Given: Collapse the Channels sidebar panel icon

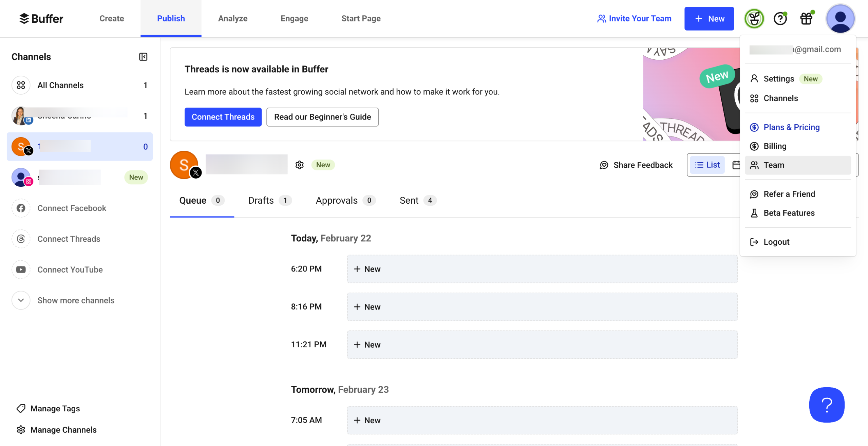Looking at the screenshot, I should (x=143, y=57).
